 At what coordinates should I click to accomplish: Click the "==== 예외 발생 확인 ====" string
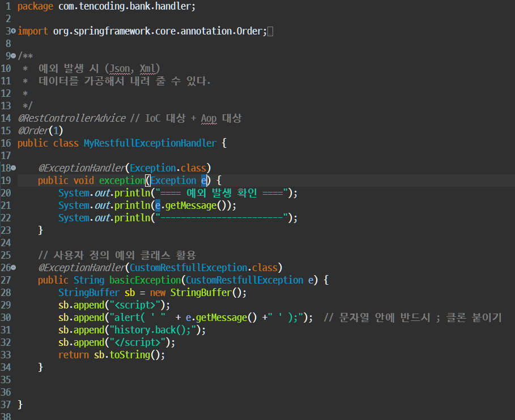click(222, 193)
